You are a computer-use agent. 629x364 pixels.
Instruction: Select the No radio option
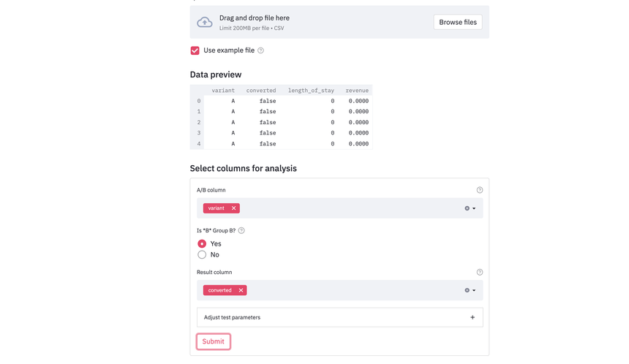pos(202,254)
